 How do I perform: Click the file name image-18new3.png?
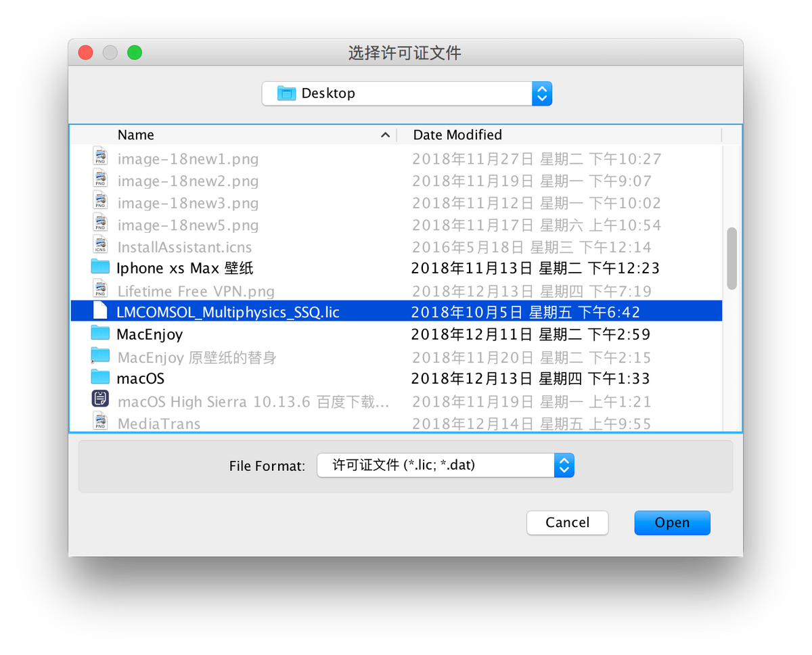click(188, 203)
